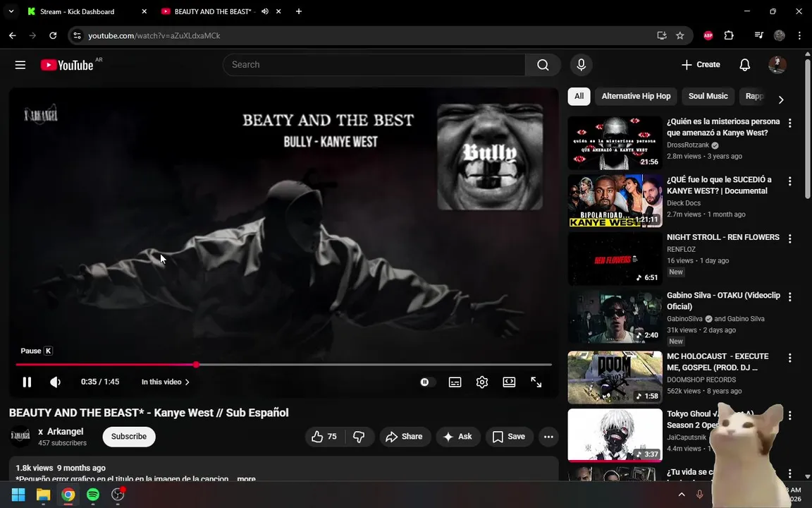This screenshot has width=812, height=508.
Task: Reload the YouTube page
Action: 53,36
